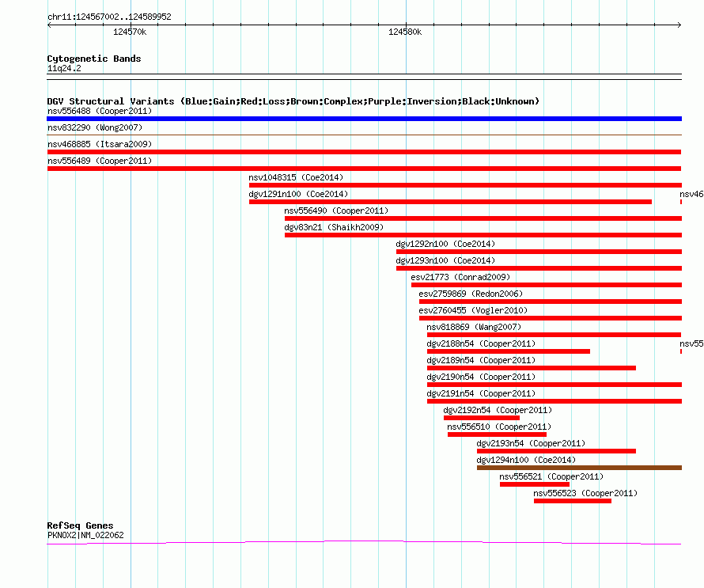Screen dimensions: 704x588
Task: Select nsv556523 (Cooper2011) label
Action: (x=585, y=493)
